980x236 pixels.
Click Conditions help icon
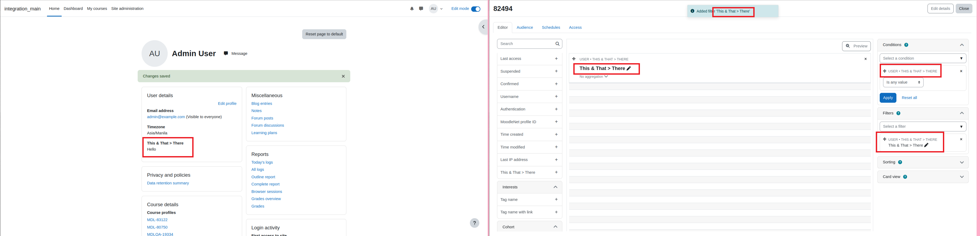(906, 45)
